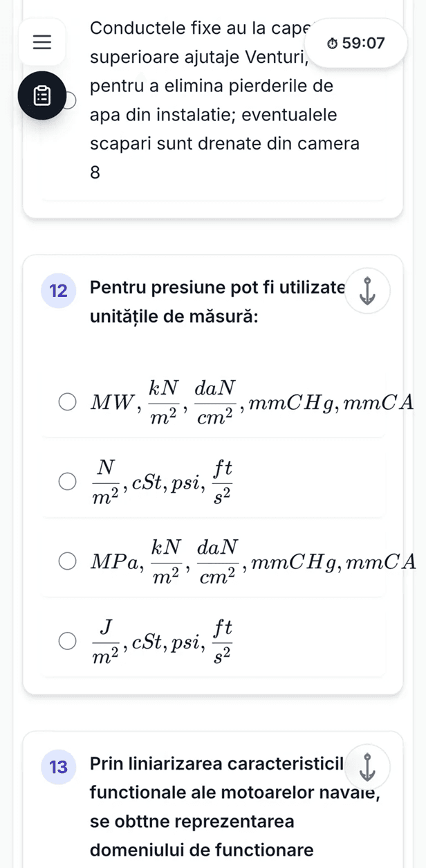426x868 pixels.
Task: Click the stopwatch icon in the timer chip
Action: pos(331,42)
